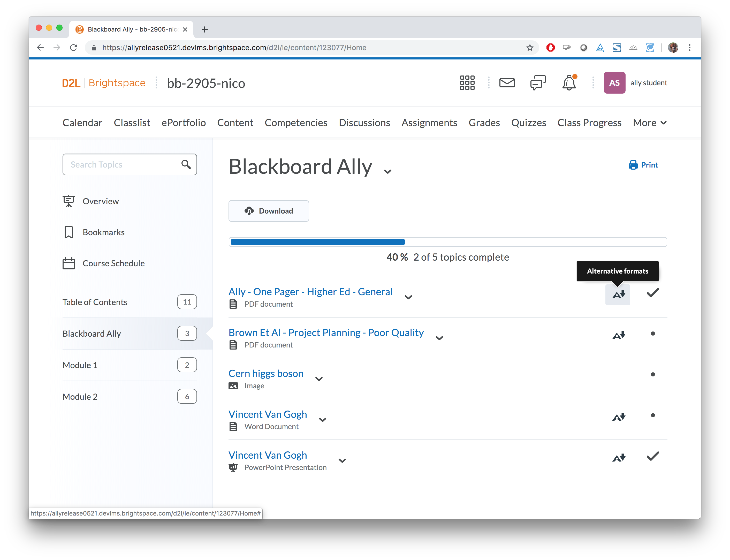Open the More navigation dropdown
This screenshot has width=730, height=560.
649,123
